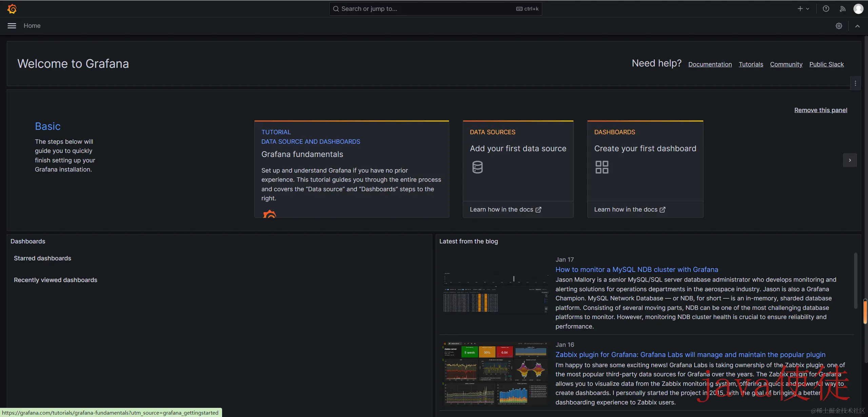This screenshot has height=417, width=868.
Task: Open data sources Learn how in docs
Action: point(506,210)
